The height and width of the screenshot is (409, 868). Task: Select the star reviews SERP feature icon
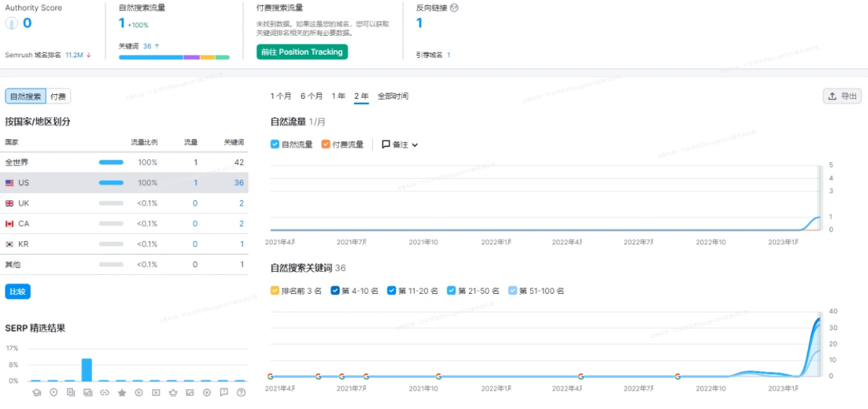coord(122,393)
